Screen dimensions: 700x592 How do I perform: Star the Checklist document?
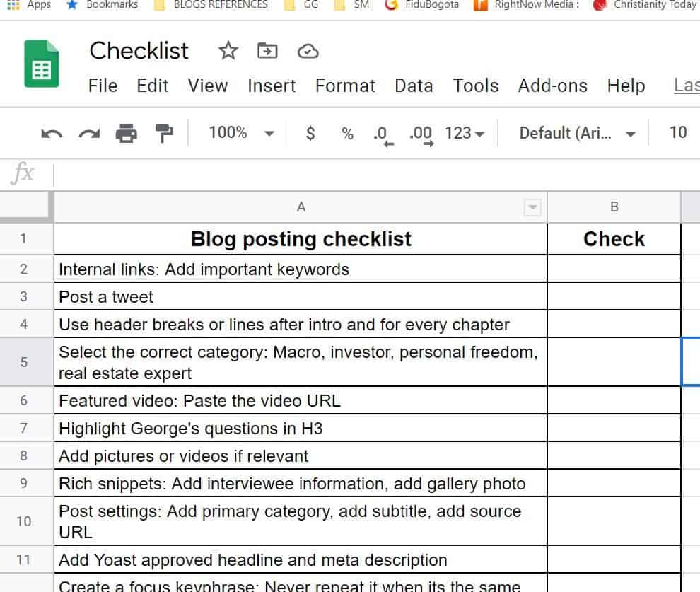[228, 51]
